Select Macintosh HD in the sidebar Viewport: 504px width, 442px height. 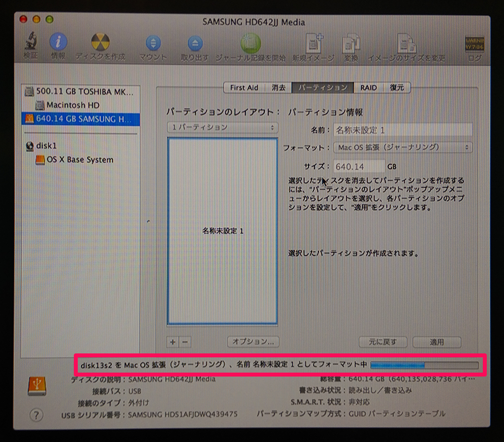(x=73, y=105)
